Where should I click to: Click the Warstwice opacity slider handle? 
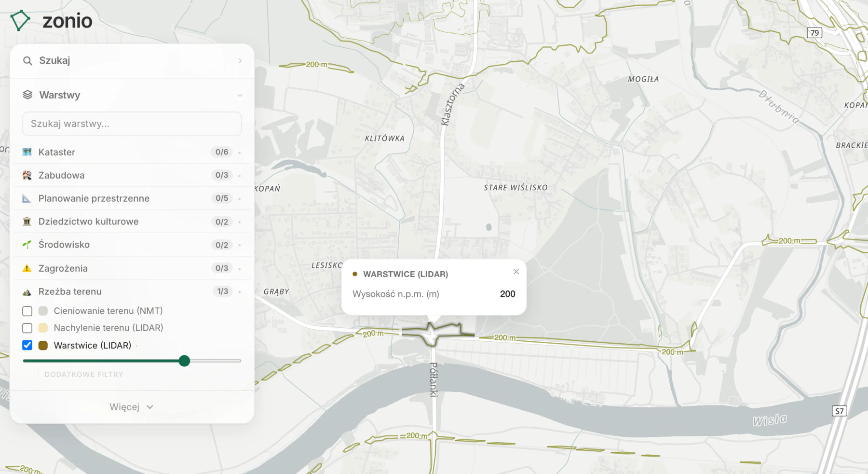coord(184,361)
